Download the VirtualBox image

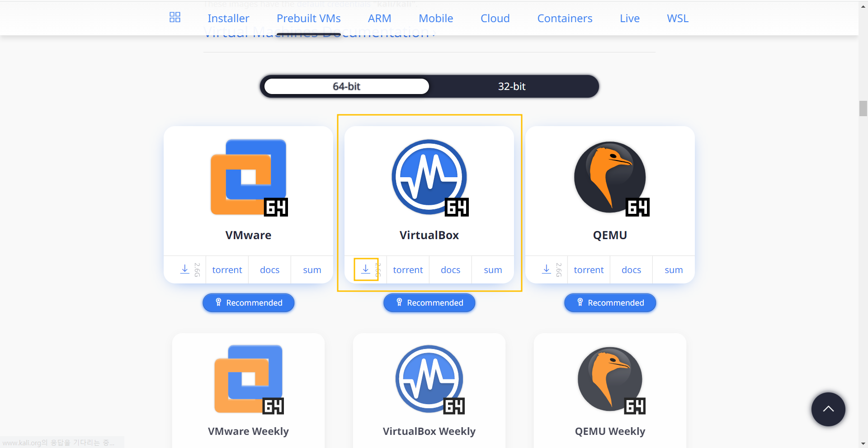(x=366, y=269)
